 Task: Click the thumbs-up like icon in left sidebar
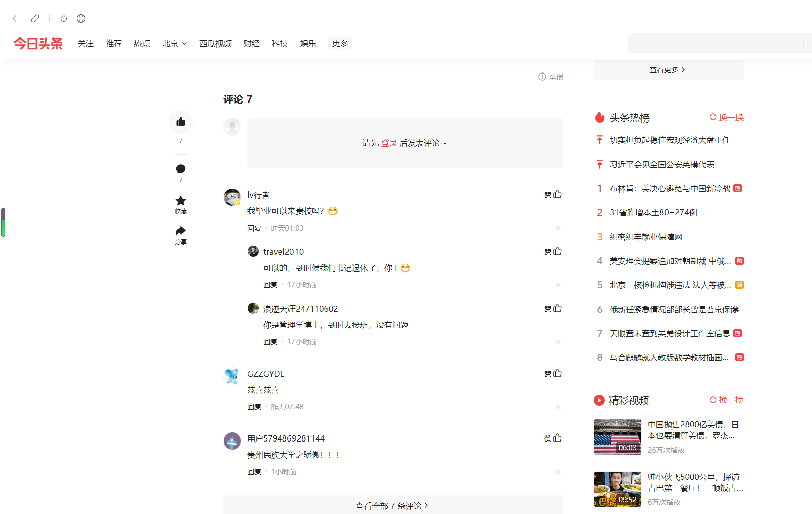point(181,122)
